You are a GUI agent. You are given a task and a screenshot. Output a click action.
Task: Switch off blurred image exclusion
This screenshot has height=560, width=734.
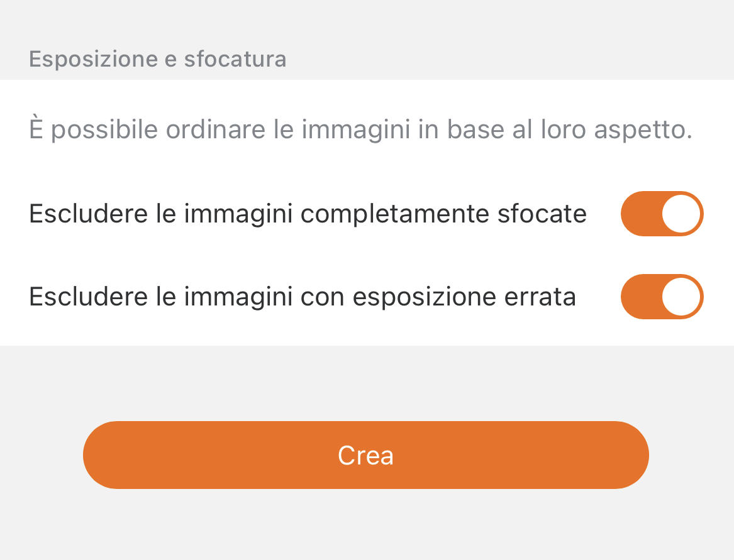(662, 214)
